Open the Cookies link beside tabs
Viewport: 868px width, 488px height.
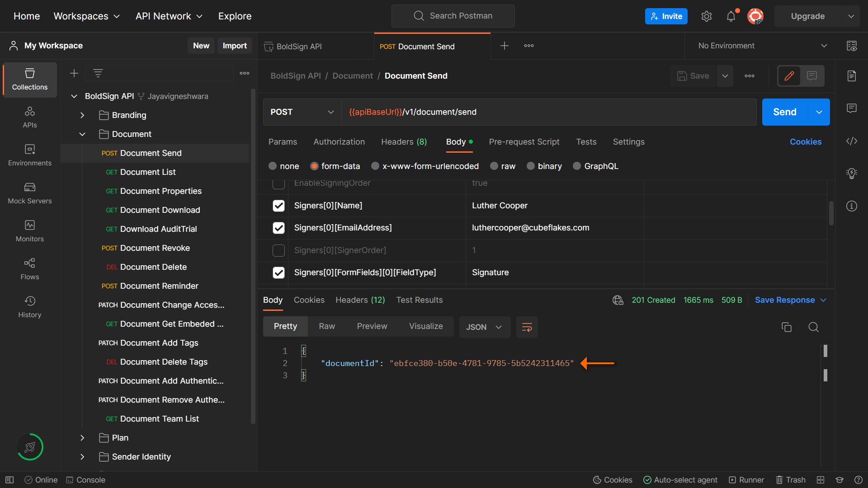tap(806, 142)
